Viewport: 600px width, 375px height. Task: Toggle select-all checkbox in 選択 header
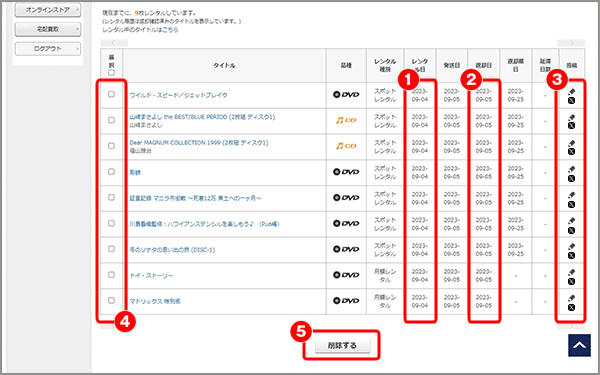click(111, 73)
